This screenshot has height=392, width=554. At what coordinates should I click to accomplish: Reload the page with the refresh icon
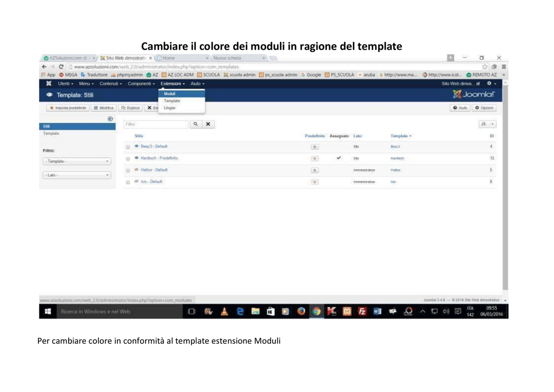tap(61, 67)
